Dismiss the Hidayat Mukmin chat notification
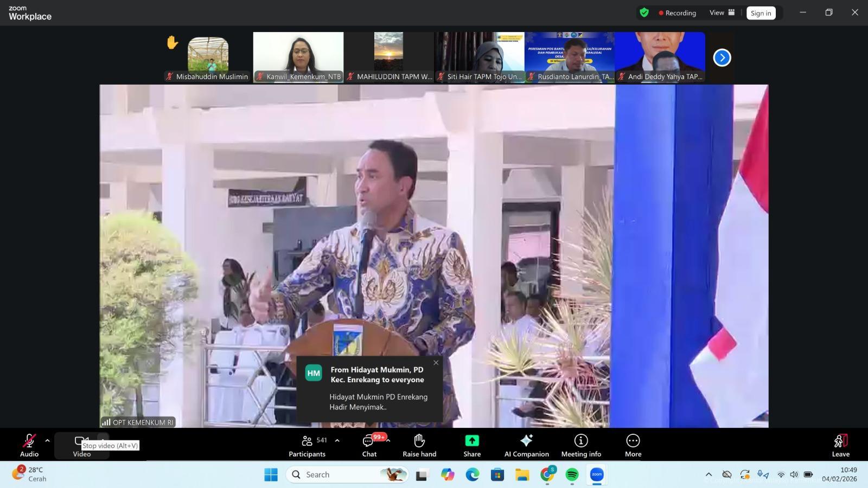Viewport: 868px width, 488px height. coord(436,363)
